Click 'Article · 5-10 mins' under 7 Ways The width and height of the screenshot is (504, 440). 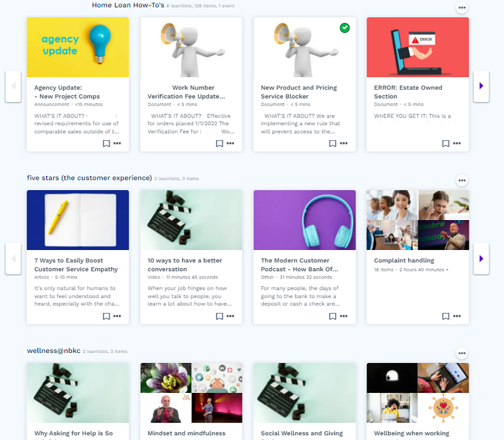pyautogui.click(x=56, y=277)
